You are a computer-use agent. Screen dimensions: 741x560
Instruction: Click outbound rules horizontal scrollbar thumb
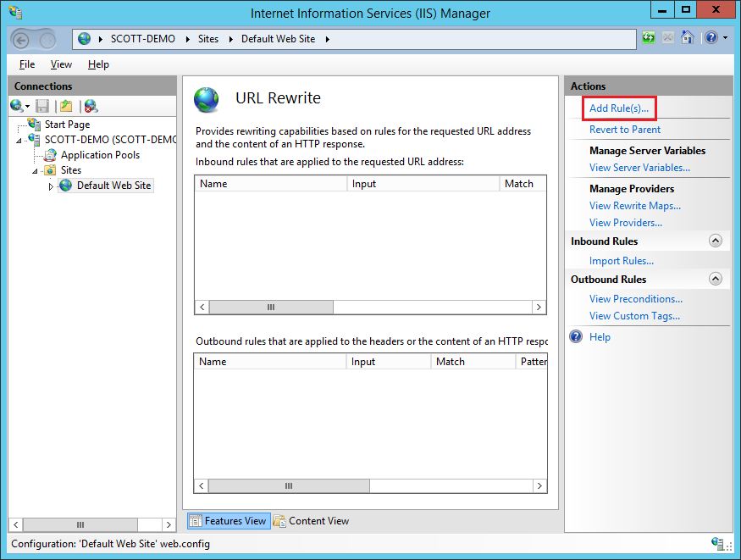tap(289, 485)
